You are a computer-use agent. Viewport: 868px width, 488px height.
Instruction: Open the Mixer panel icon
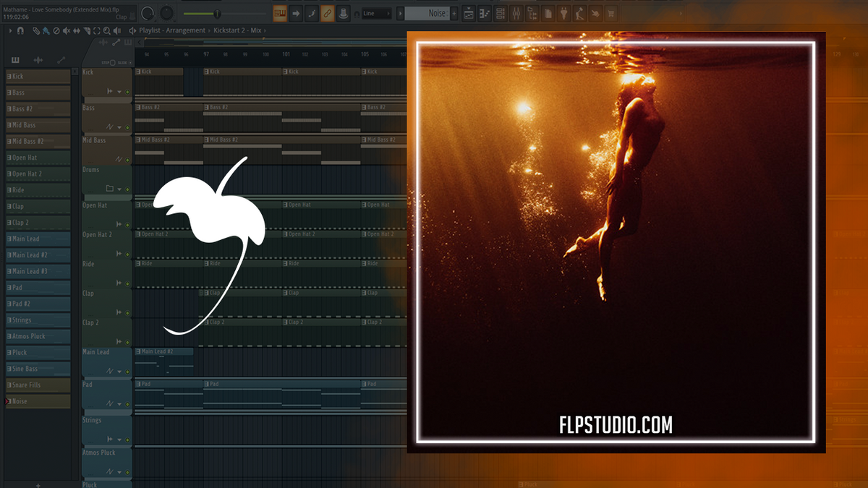click(x=516, y=12)
